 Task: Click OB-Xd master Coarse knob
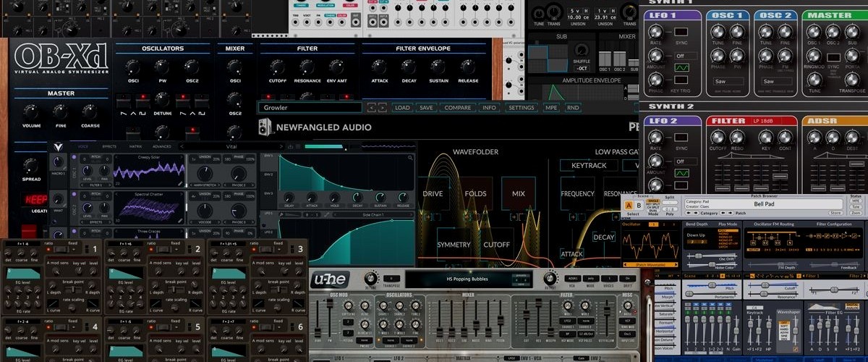coord(90,111)
